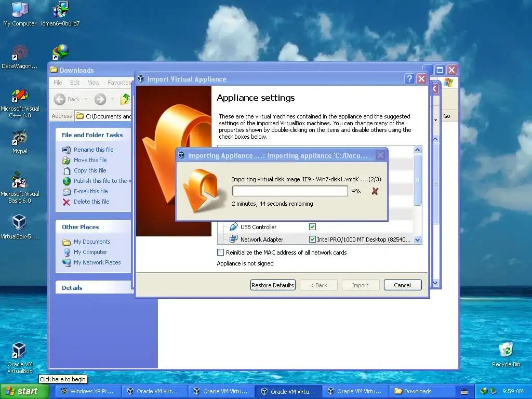Viewport: 532px width, 399px height.
Task: Click Rename this file link
Action: (94, 150)
